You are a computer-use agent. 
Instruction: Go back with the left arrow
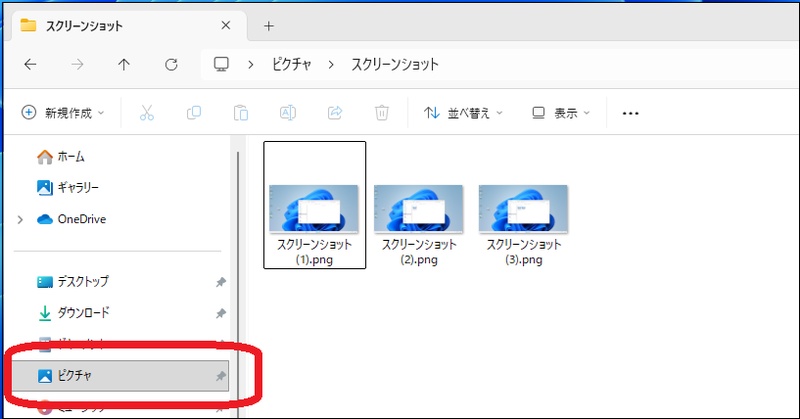[x=31, y=64]
